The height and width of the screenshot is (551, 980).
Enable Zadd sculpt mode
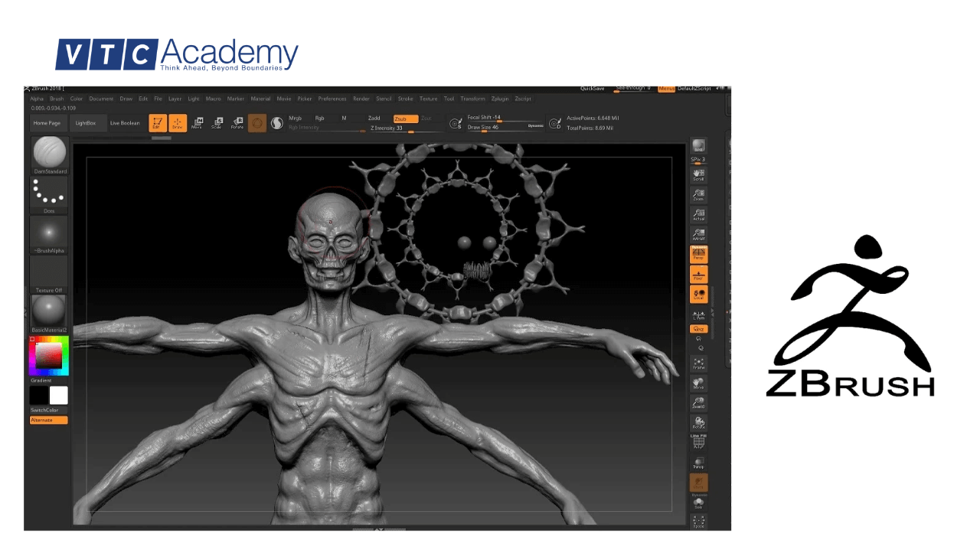pos(374,119)
